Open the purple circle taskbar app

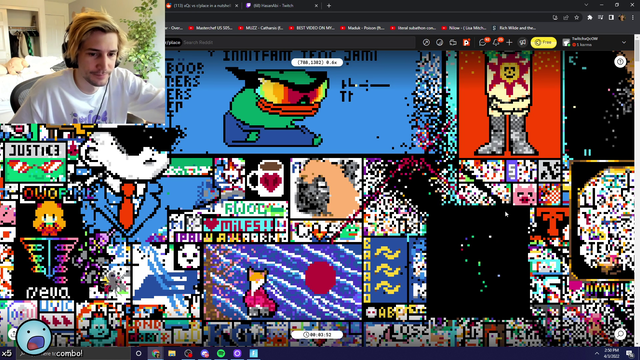(237, 353)
